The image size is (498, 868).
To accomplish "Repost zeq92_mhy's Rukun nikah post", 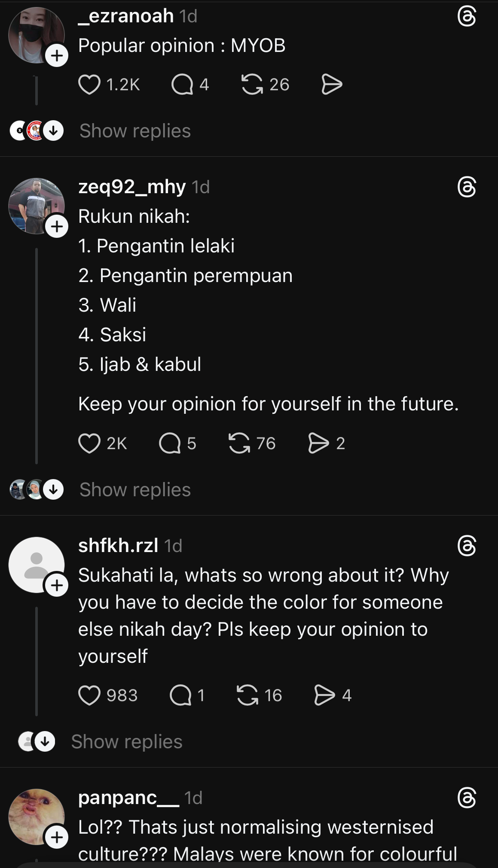I will (239, 443).
